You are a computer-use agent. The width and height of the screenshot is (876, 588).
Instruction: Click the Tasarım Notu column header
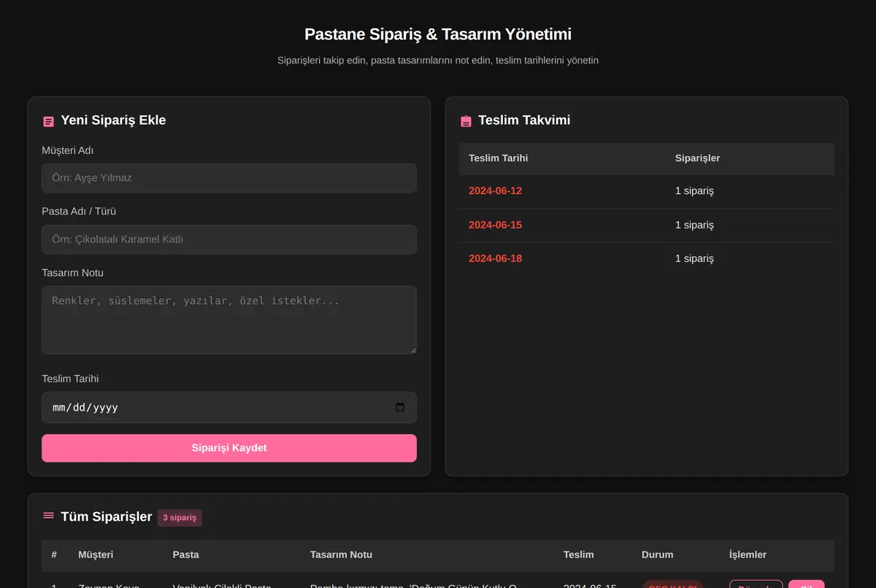pos(341,554)
